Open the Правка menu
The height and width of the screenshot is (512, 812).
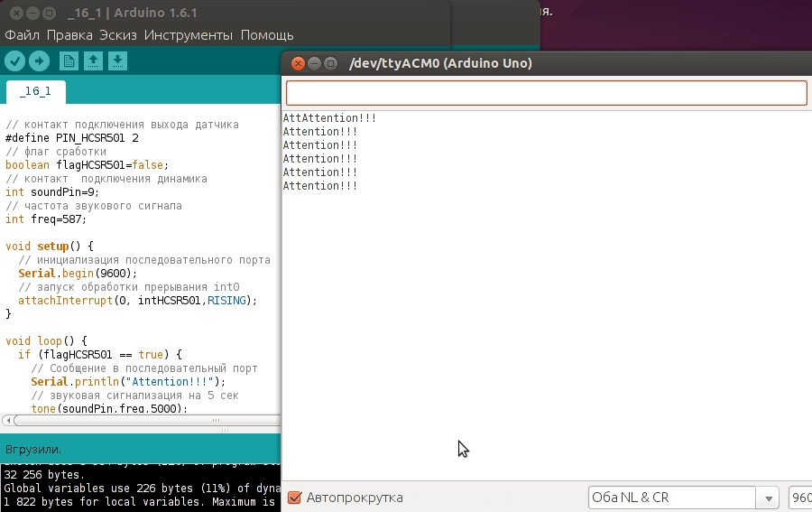click(x=69, y=35)
